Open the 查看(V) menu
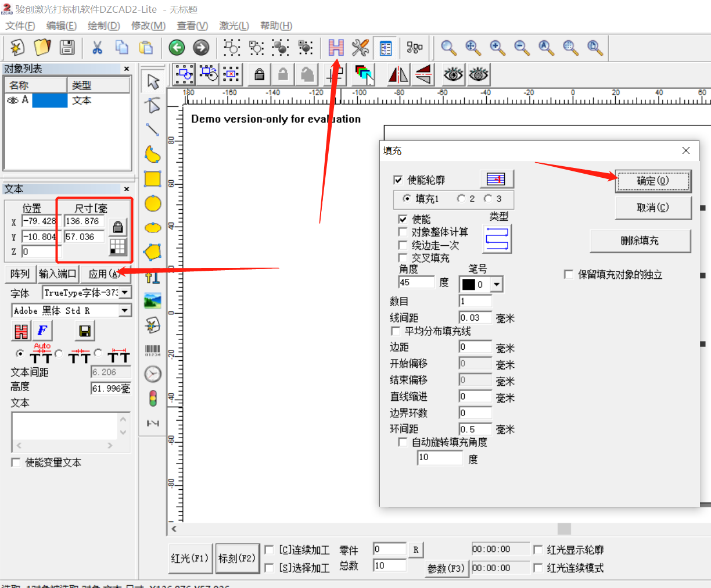Image resolution: width=711 pixels, height=588 pixels. click(x=192, y=26)
